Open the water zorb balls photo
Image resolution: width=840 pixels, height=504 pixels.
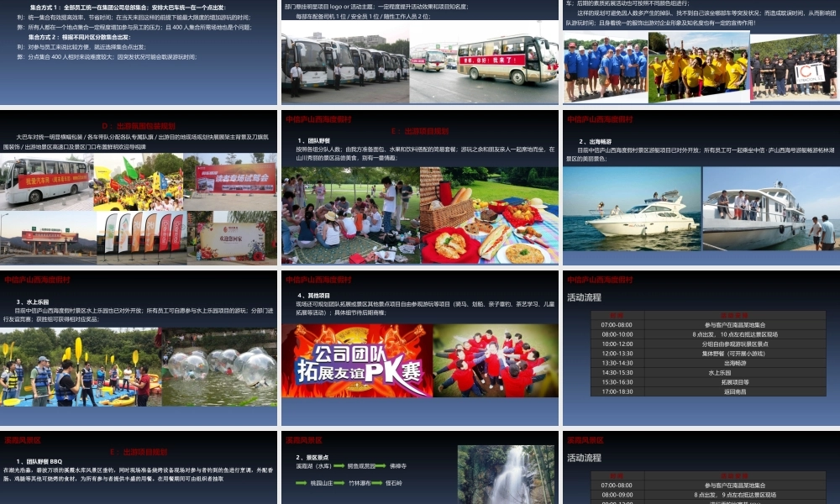tap(219, 367)
